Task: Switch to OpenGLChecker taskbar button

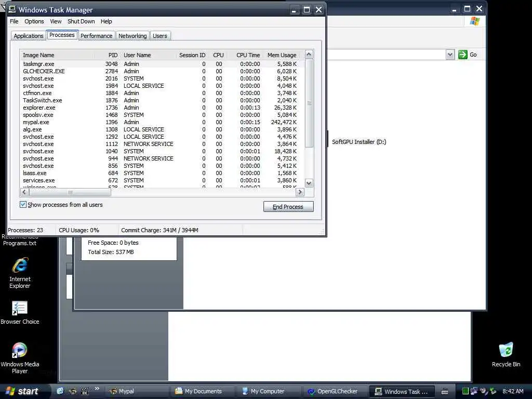Action: click(x=335, y=391)
